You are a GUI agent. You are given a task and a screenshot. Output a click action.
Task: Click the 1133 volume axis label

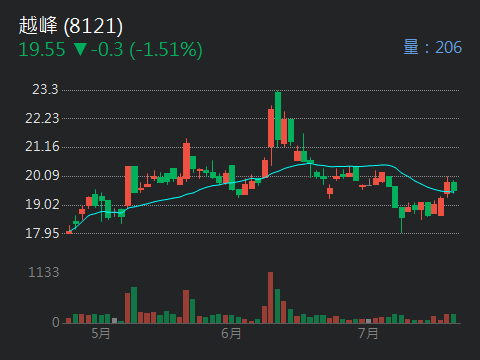pyautogui.click(x=44, y=272)
